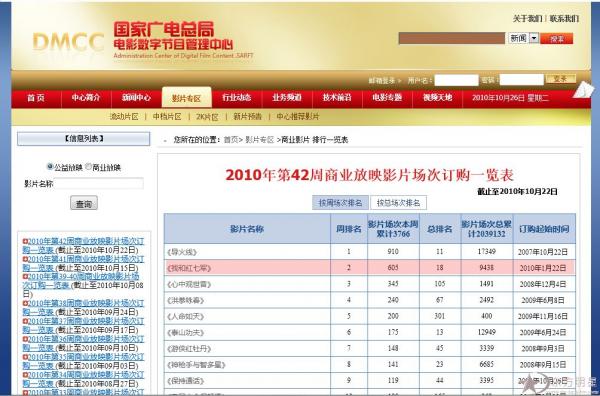The width and height of the screenshot is (600, 396).
Task: Open the 2010年第41周 list link
Action: (x=83, y=263)
